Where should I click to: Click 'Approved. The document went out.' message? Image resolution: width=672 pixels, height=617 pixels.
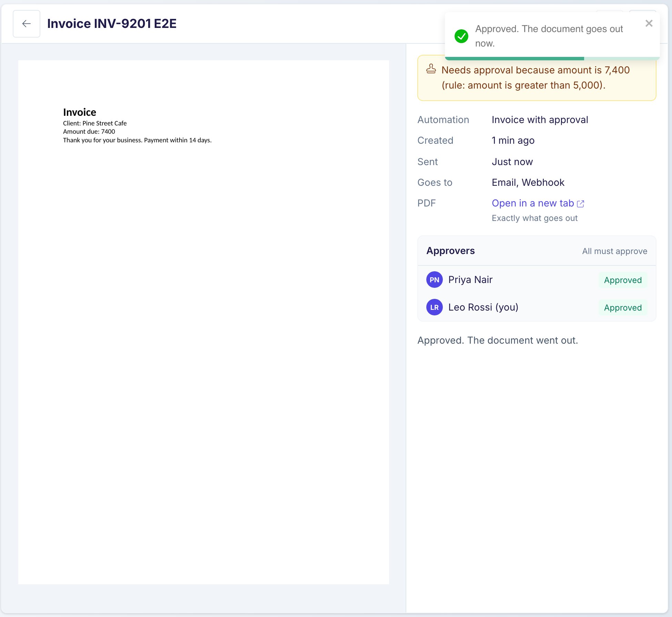point(498,341)
